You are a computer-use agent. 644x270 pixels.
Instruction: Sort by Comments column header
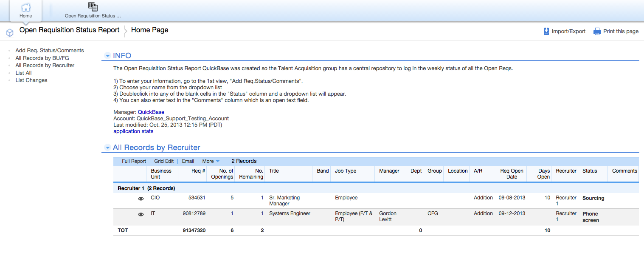point(624,171)
